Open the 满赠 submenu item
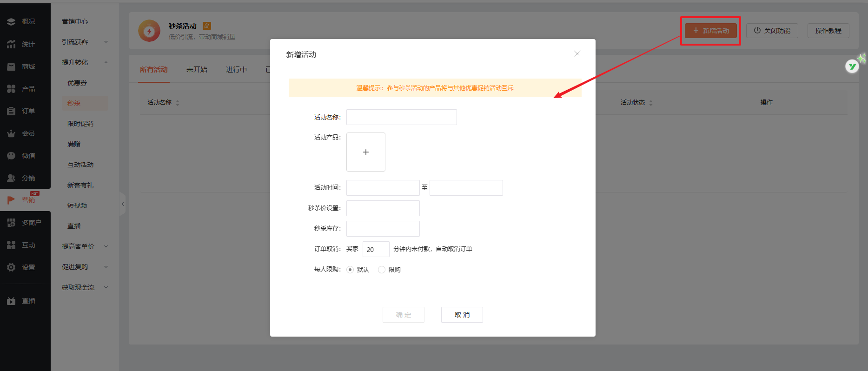The image size is (868, 371). (74, 144)
